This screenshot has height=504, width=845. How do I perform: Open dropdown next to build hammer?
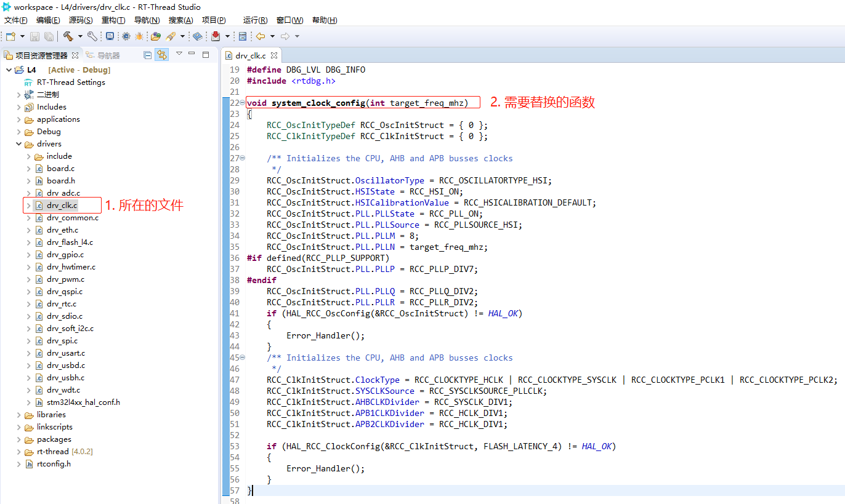[x=80, y=36]
